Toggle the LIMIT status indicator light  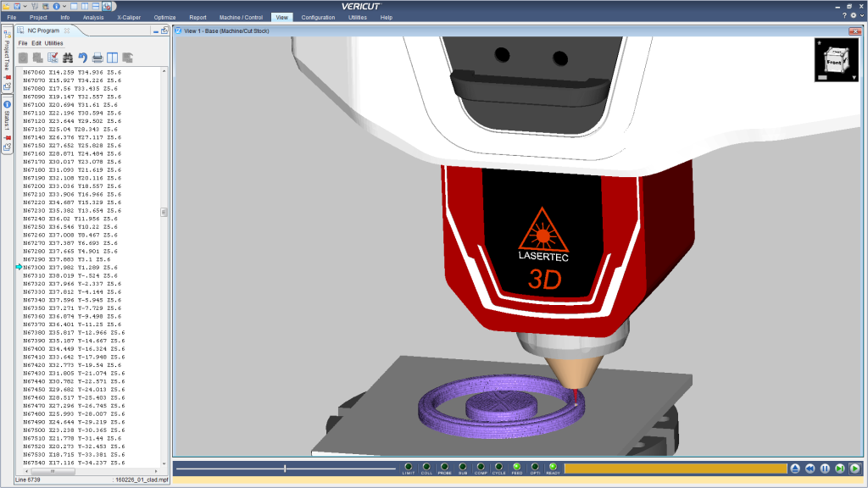pyautogui.click(x=409, y=466)
